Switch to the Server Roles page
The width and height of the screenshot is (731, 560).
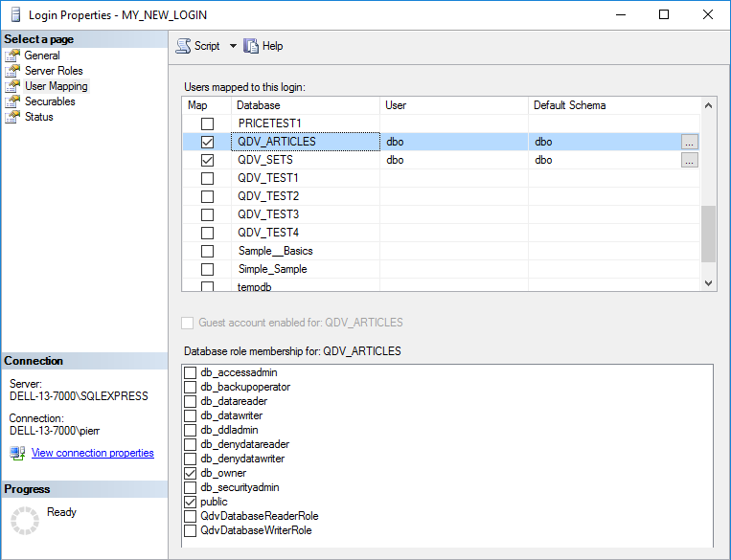[x=54, y=71]
